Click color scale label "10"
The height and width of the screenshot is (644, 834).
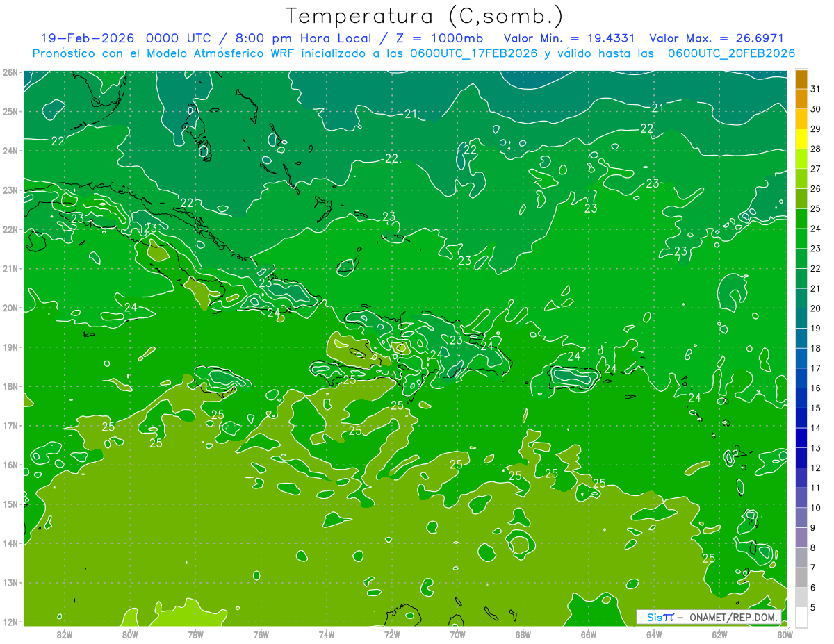(x=816, y=508)
